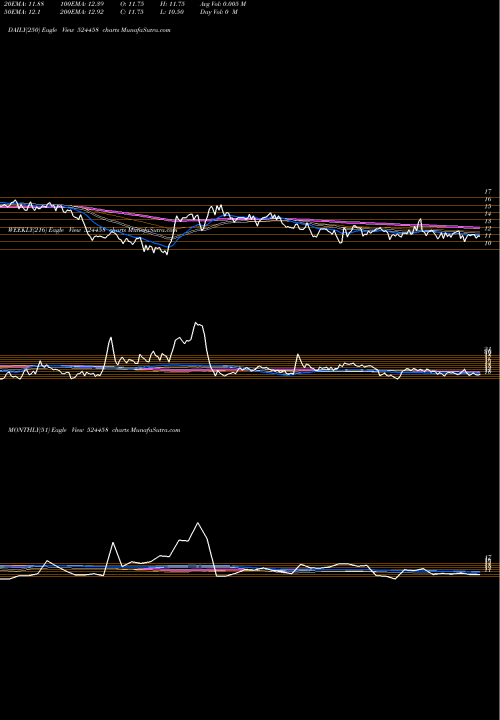500x720 pixels.
Task: Click the low price L: 10.50
Action: [x=172, y=12]
